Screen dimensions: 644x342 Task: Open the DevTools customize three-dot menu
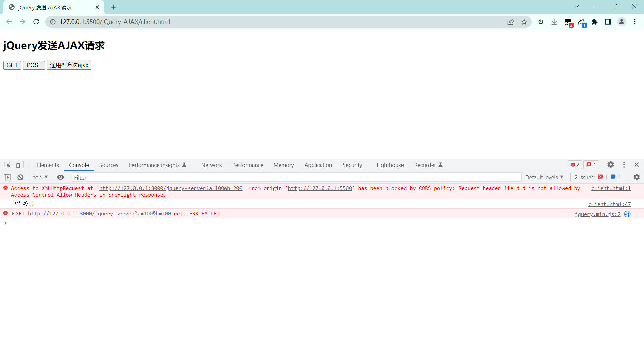(x=624, y=165)
